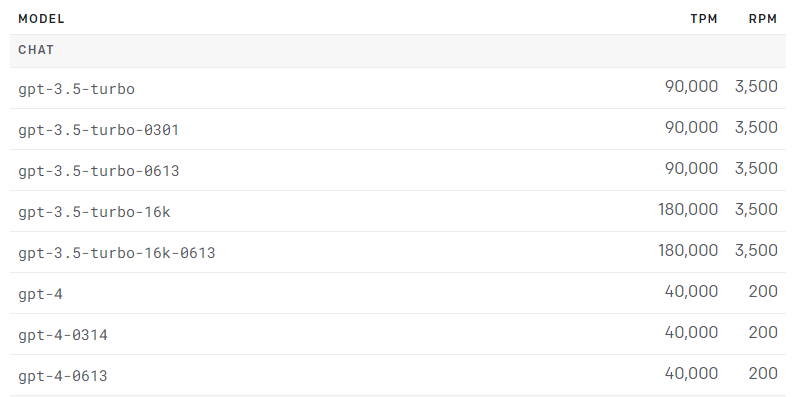Click the 40,000 TPM value for gpt-4-0314
The width and height of the screenshot is (800, 397).
pyautogui.click(x=691, y=332)
